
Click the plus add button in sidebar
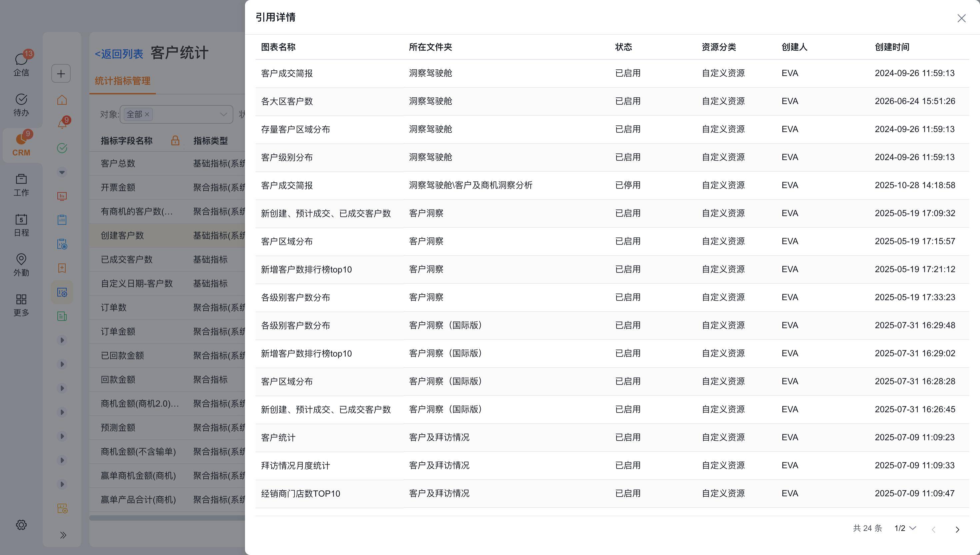pyautogui.click(x=61, y=73)
